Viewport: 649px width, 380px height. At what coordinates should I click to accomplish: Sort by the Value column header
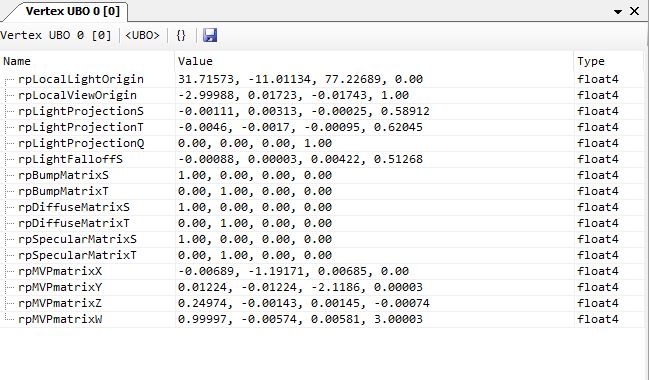pos(374,61)
